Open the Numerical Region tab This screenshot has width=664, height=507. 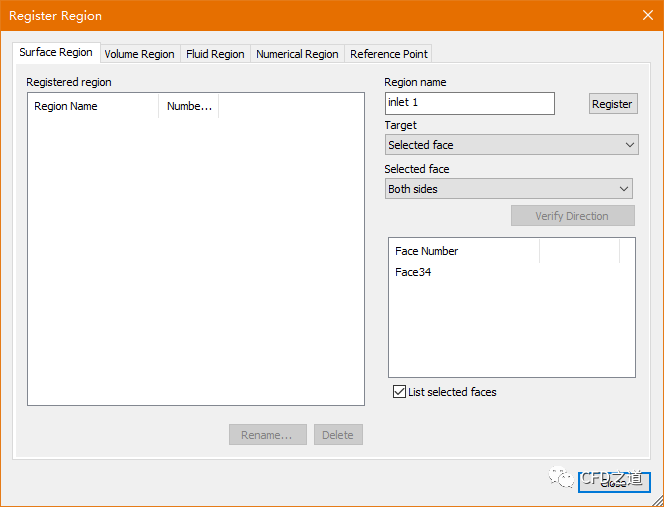pyautogui.click(x=297, y=54)
